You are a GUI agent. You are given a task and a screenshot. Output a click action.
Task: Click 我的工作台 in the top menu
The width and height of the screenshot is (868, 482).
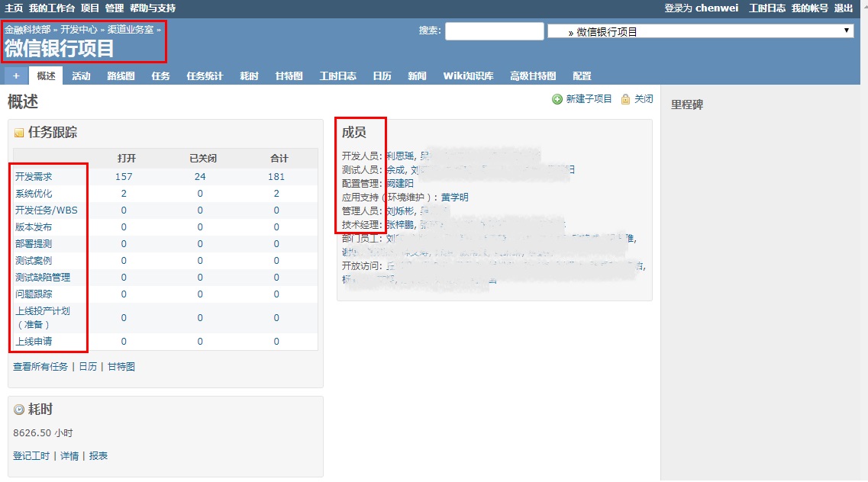pos(51,8)
